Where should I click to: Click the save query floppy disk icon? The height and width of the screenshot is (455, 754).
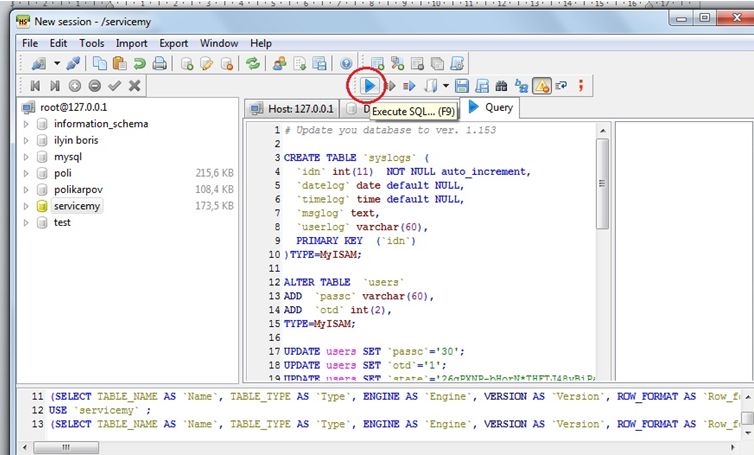coord(461,86)
